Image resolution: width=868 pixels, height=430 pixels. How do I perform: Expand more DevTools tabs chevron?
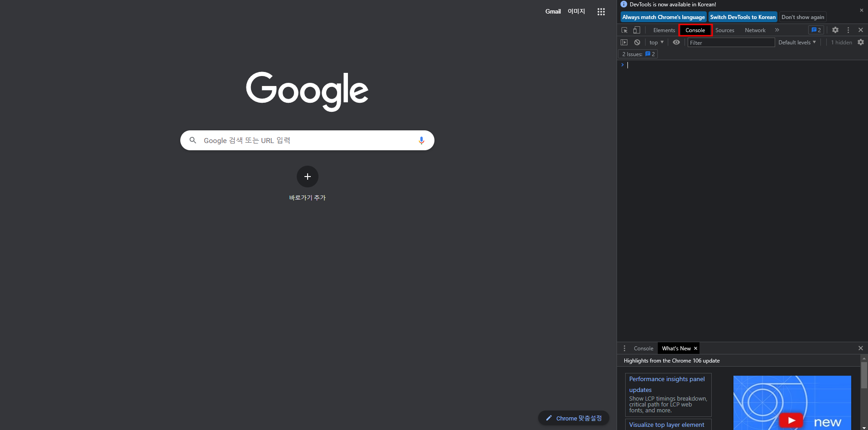click(777, 30)
